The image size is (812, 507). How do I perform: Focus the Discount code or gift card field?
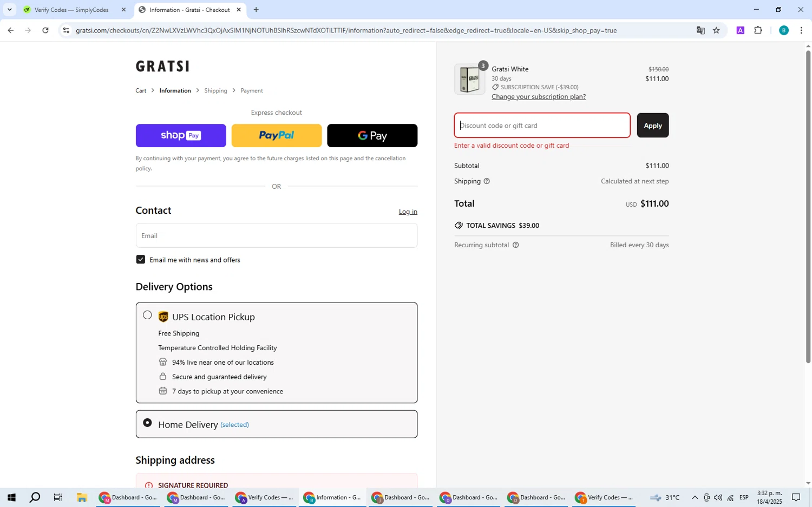542,126
